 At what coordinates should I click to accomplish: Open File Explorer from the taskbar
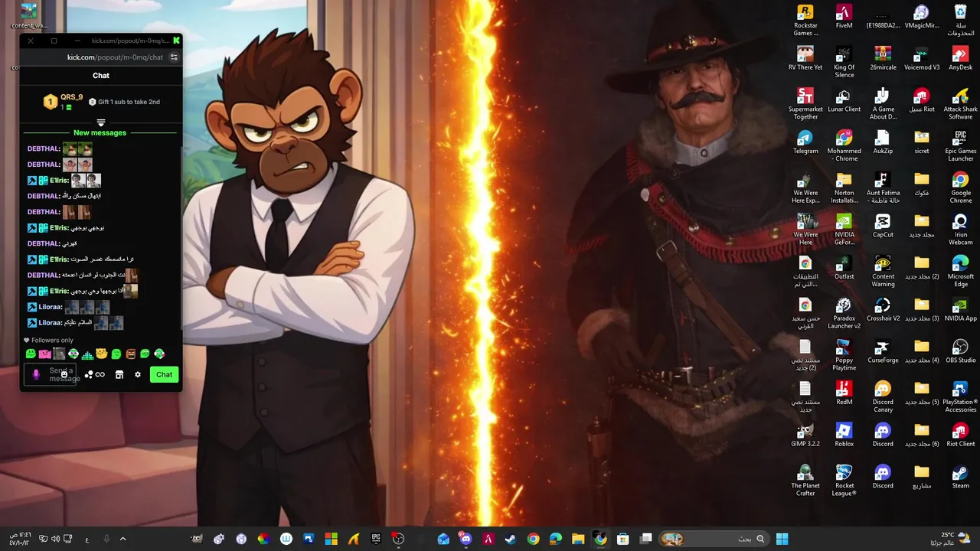(x=578, y=539)
